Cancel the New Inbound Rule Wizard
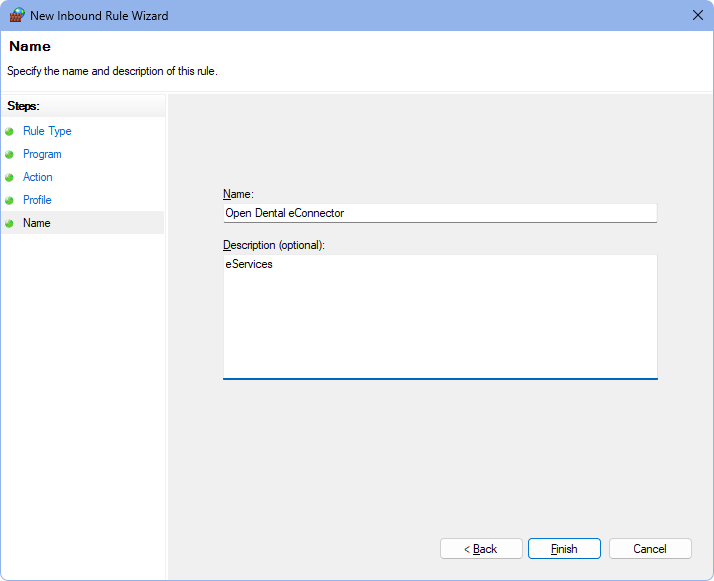 pyautogui.click(x=650, y=549)
